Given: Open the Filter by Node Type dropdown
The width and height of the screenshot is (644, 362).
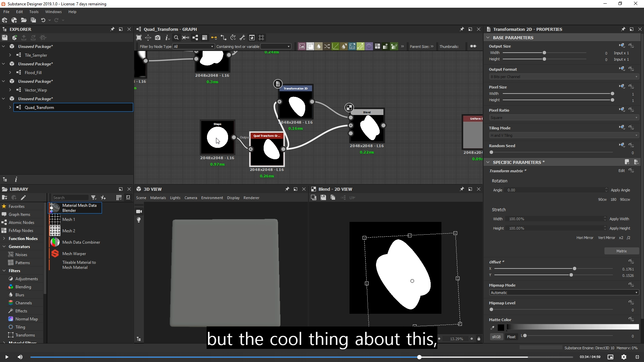Looking at the screenshot, I should [x=193, y=47].
